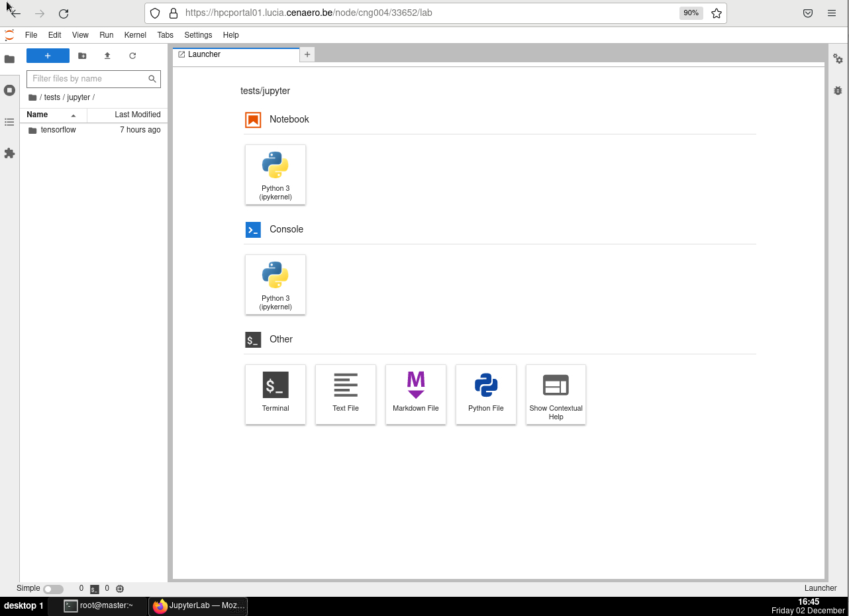Viewport: 849px width, 616px height.
Task: Create a new Text File
Action: pyautogui.click(x=346, y=395)
